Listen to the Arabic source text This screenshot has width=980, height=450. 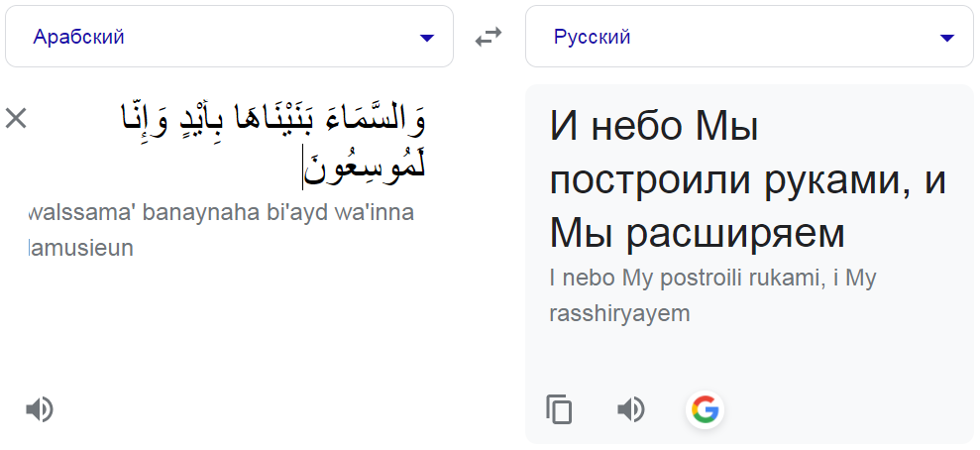[40, 409]
